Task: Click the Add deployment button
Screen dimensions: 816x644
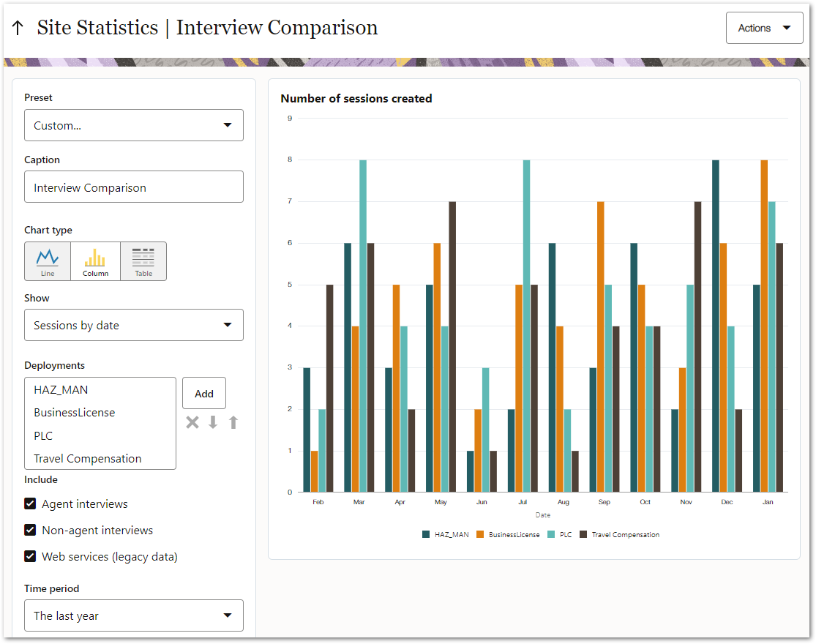Action: [x=204, y=393]
